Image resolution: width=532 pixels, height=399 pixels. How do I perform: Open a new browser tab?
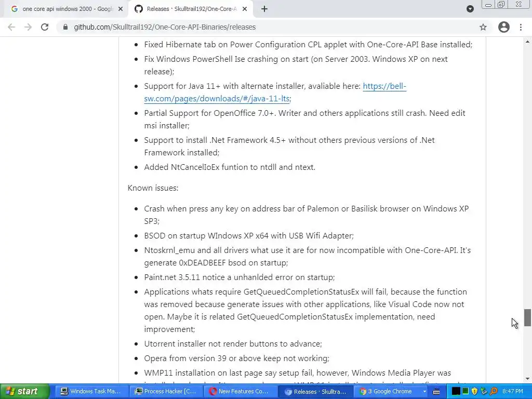coord(264,9)
